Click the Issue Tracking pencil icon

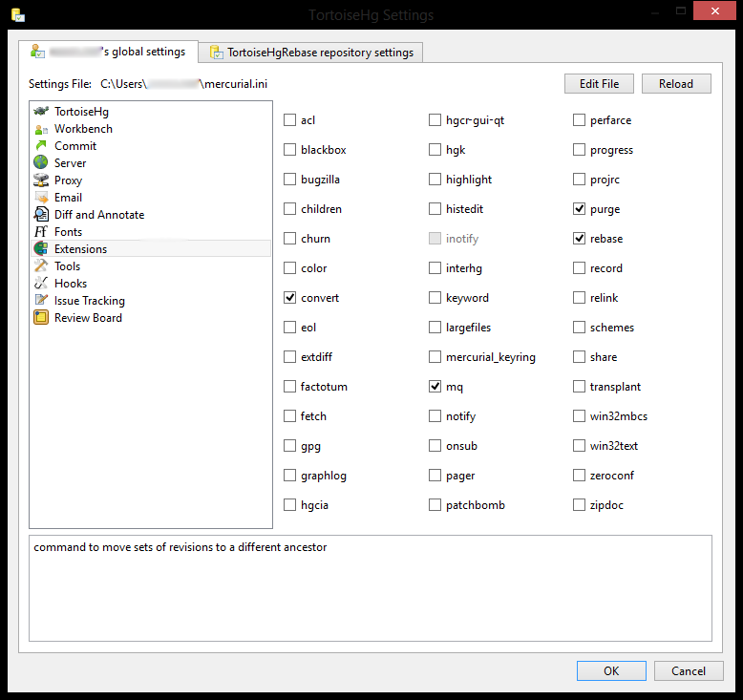coord(41,300)
